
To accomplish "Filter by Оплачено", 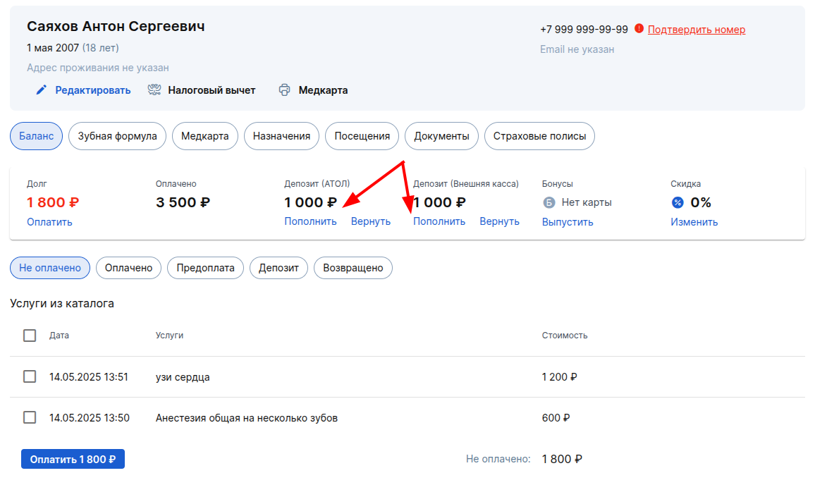I will (128, 268).
